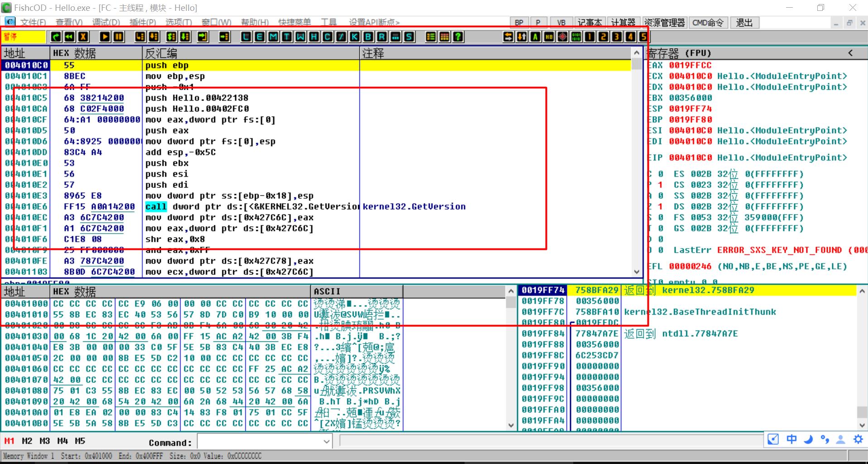Screen dimensions: 868x464
Task: Click the orange Step Into icon
Action: [x=140, y=37]
